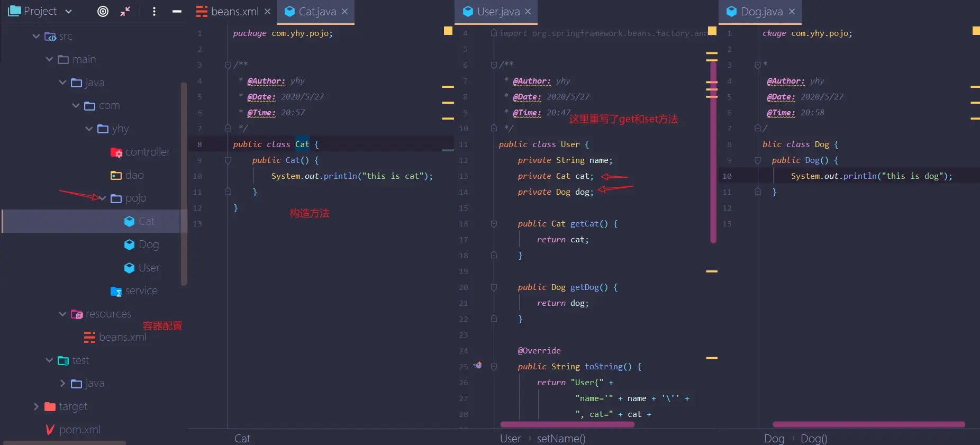
Task: Click "package com.yhy.pojo;" in Cat.java
Action: 283,33
